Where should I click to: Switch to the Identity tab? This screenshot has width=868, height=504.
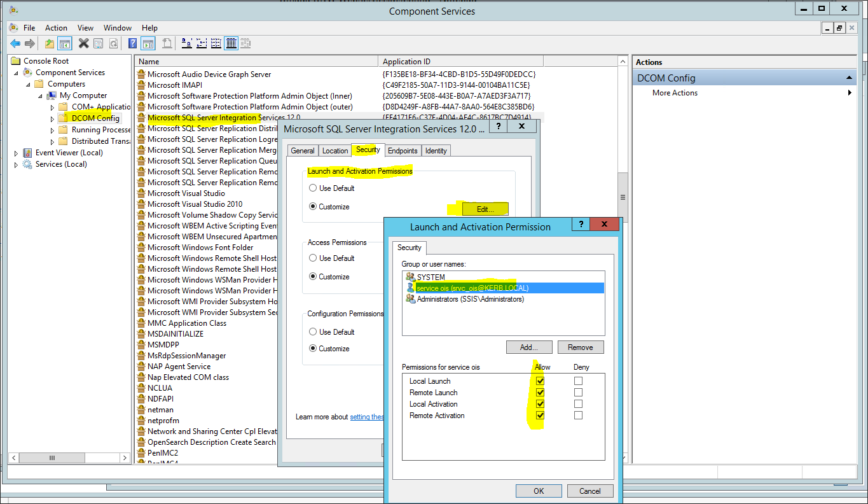436,151
